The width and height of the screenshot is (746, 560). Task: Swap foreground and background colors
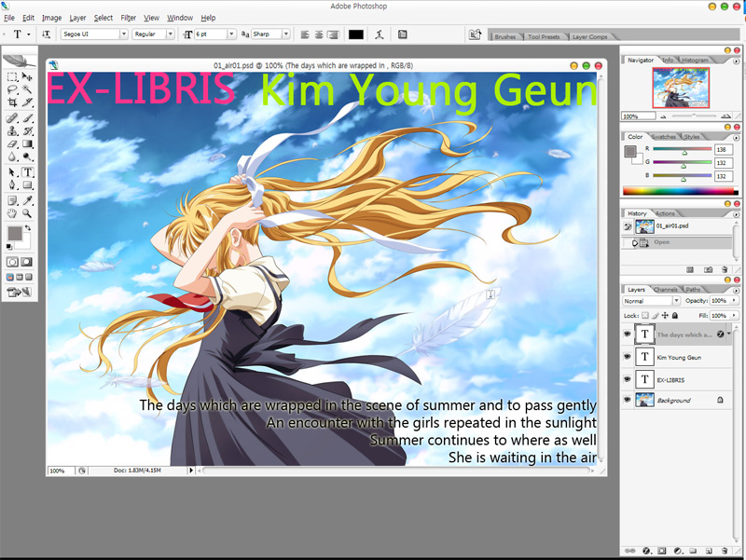click(28, 227)
